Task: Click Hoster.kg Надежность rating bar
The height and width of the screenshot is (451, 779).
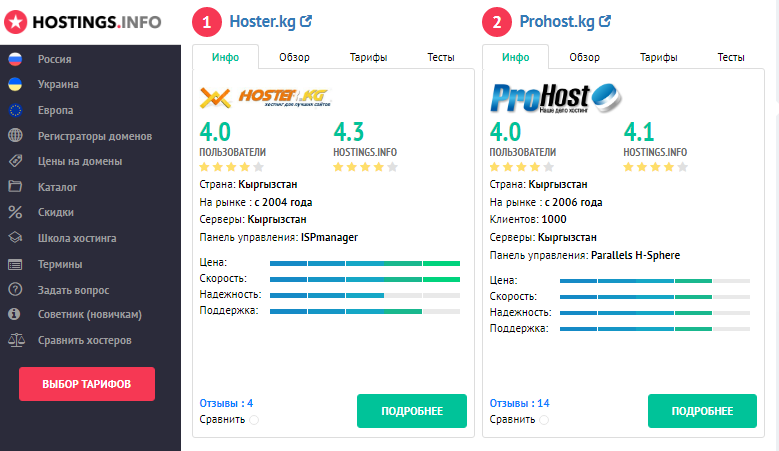Action: [x=365, y=296]
